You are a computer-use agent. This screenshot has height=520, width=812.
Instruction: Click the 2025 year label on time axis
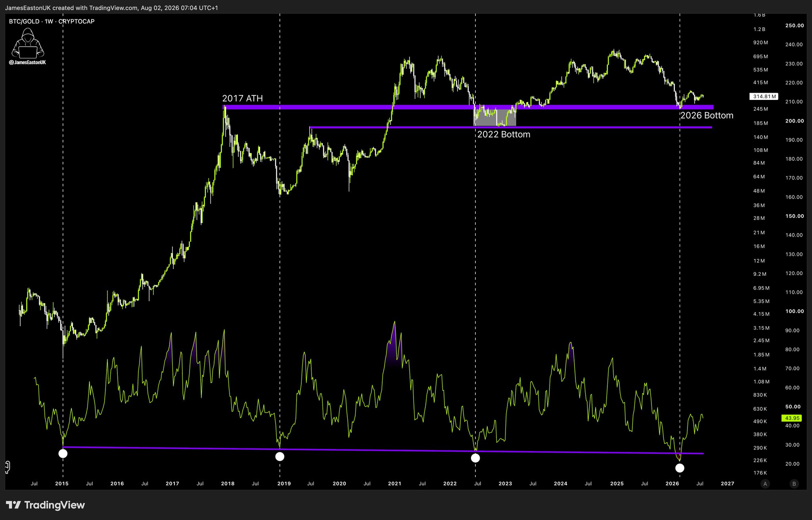pos(617,484)
